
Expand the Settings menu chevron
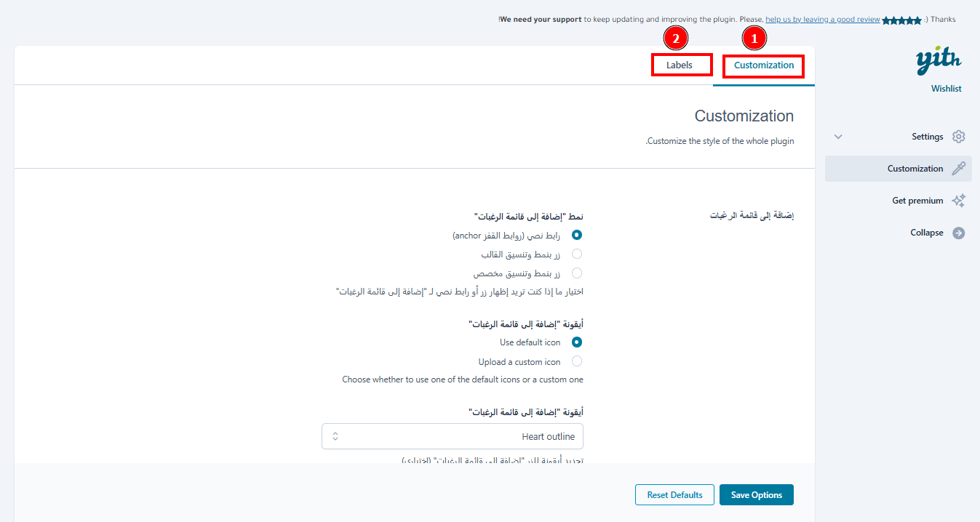838,137
